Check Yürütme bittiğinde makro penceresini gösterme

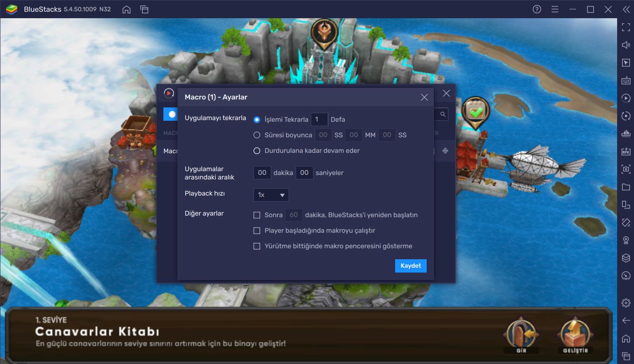coord(257,246)
